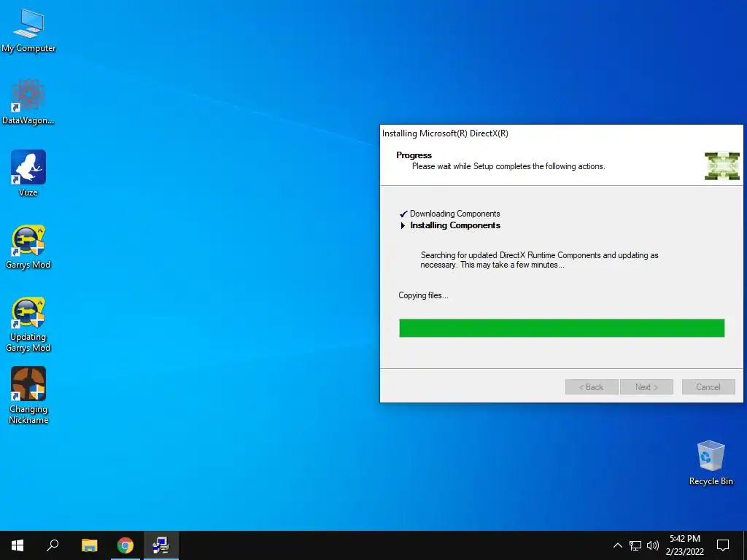Click the green installation progress bar
This screenshot has width=747, height=560.
pos(562,328)
